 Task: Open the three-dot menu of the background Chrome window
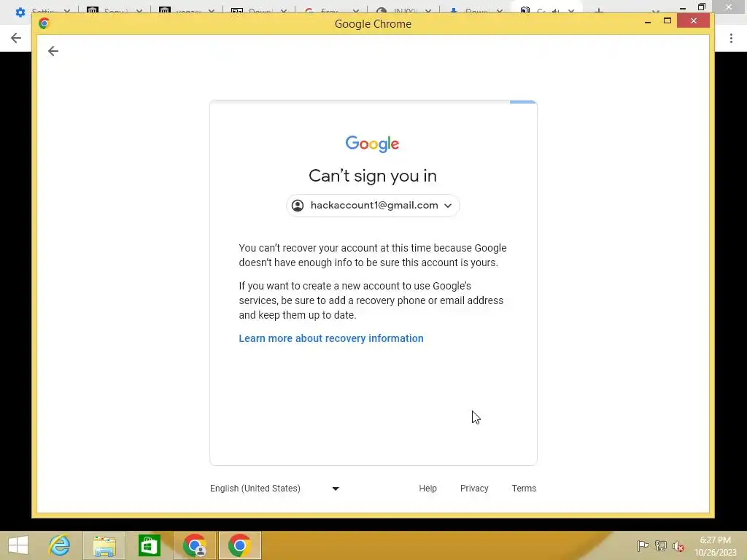[x=731, y=38]
